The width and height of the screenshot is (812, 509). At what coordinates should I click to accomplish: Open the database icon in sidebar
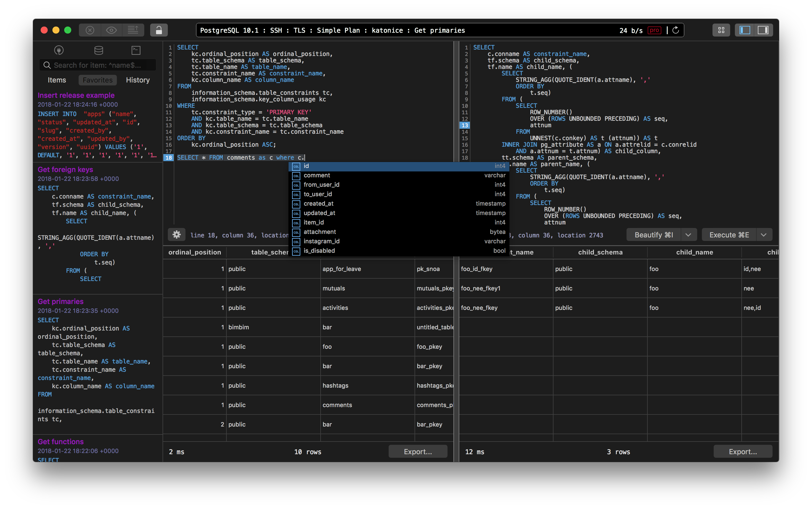coord(99,50)
